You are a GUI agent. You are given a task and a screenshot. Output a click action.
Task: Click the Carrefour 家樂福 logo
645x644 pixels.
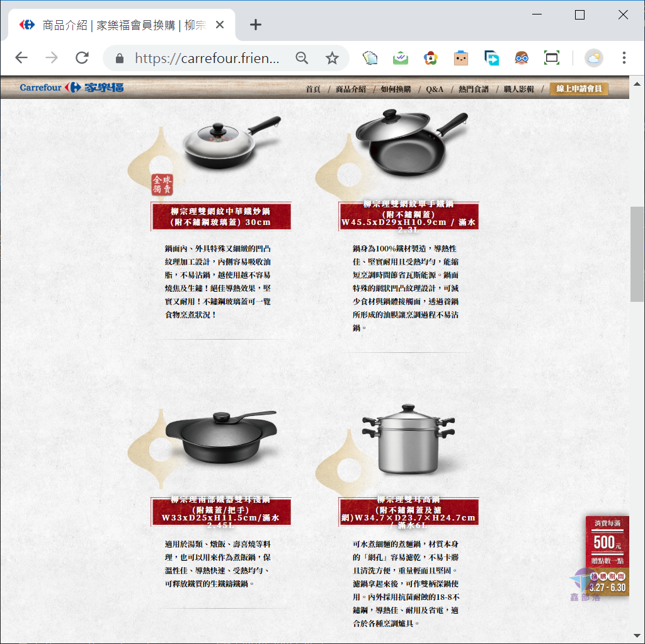click(x=72, y=87)
